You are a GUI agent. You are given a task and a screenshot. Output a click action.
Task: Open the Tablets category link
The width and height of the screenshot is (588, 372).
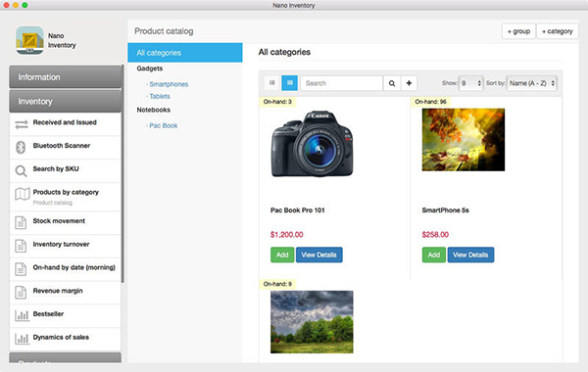click(x=160, y=96)
